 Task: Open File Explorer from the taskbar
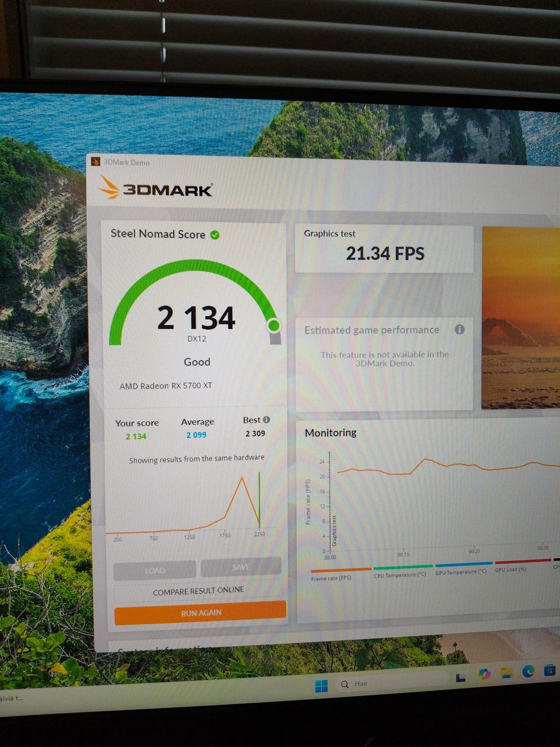506,672
